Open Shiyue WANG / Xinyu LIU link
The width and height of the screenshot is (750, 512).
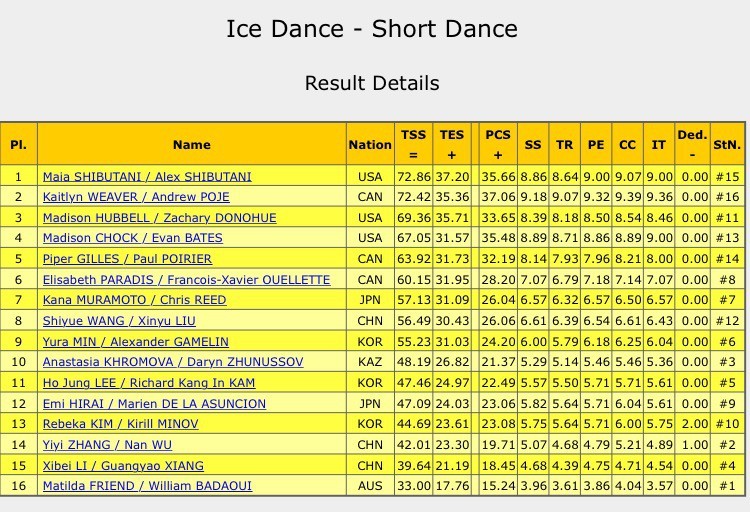pyautogui.click(x=119, y=321)
